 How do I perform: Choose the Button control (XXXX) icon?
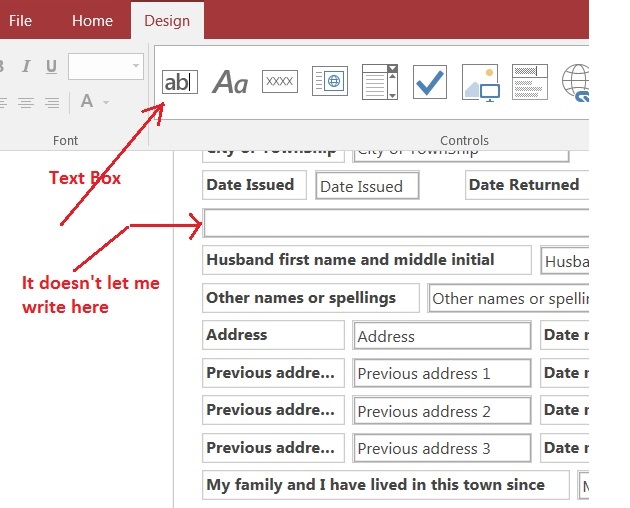pos(280,82)
